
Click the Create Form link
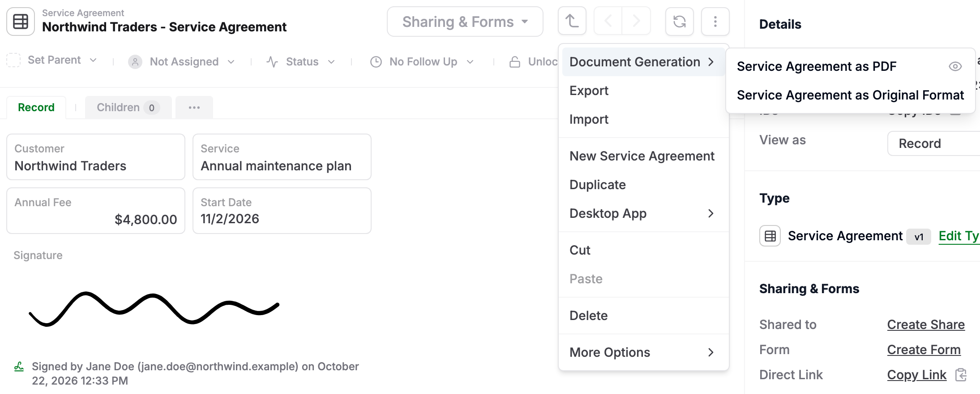[924, 350]
